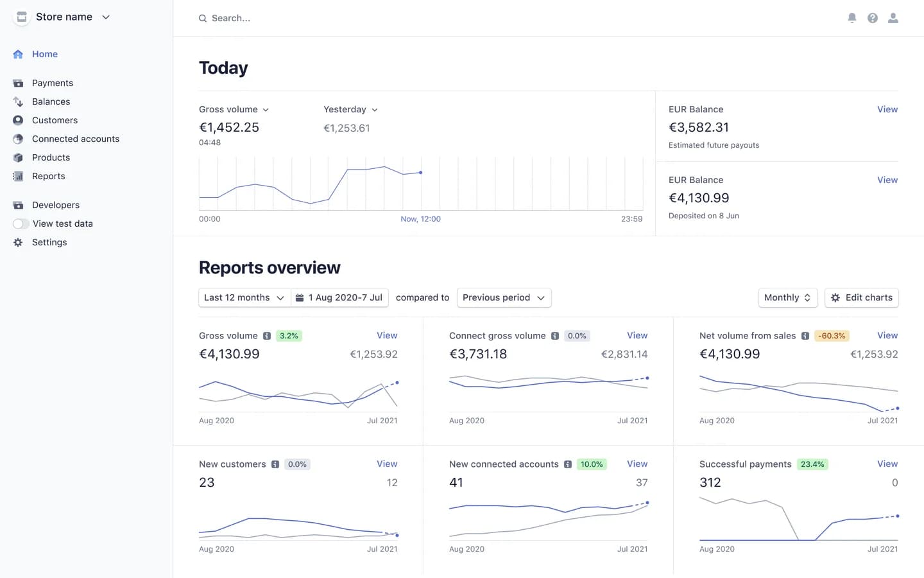924x578 pixels.
Task: Open the Monthly interval selector
Action: click(x=788, y=298)
